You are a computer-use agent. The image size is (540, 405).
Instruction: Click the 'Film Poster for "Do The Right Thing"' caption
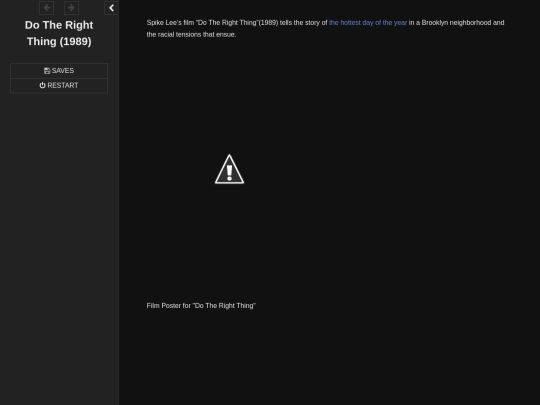(x=201, y=305)
